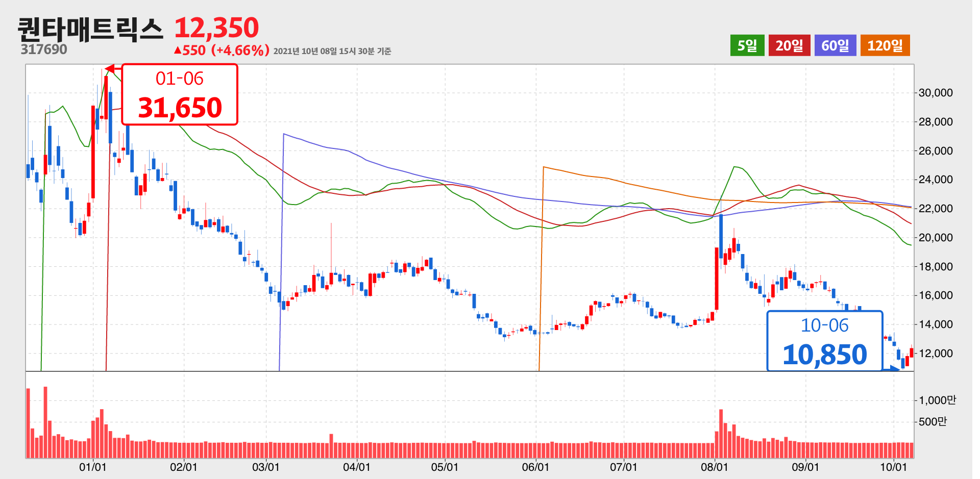Screen dimensions: 980x479
Task: Click the green 5일 moving average legend
Action: pos(747,45)
